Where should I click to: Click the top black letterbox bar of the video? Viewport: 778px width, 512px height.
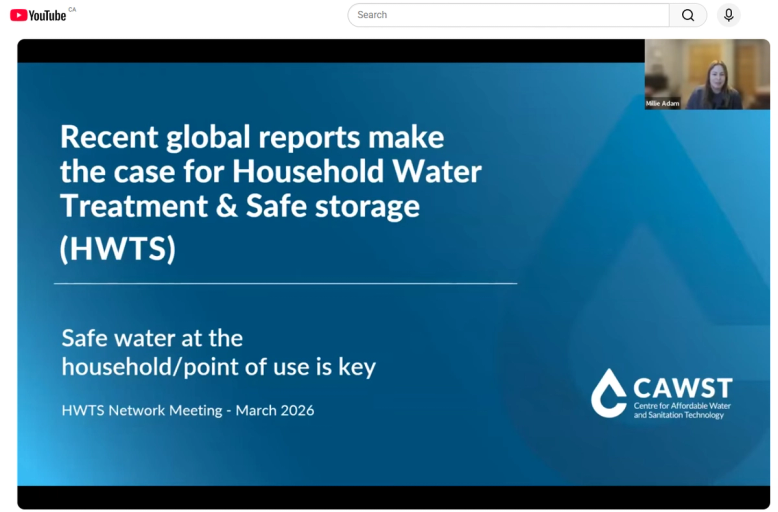pyautogui.click(x=330, y=51)
